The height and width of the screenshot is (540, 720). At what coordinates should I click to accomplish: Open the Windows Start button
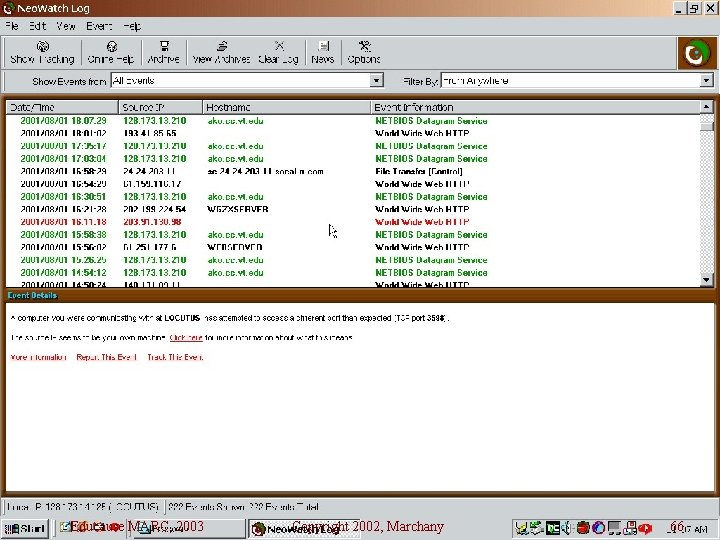tap(24, 529)
